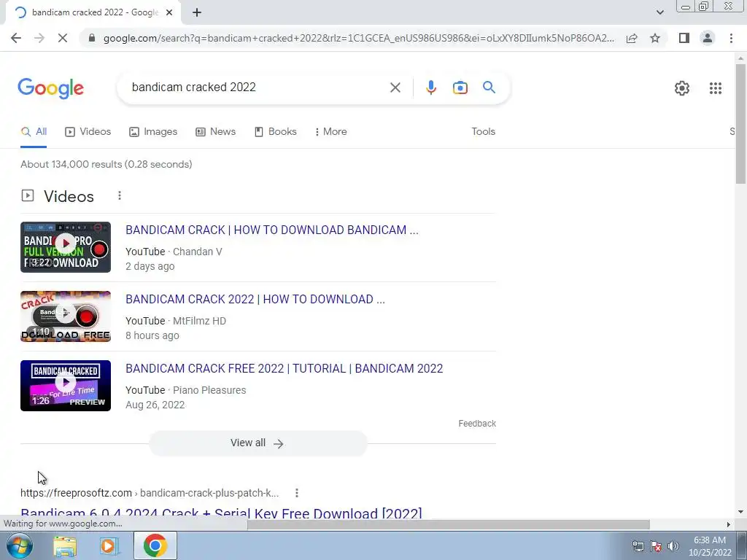Expand the tab search chevron
The image size is (747, 560).
click(x=659, y=13)
